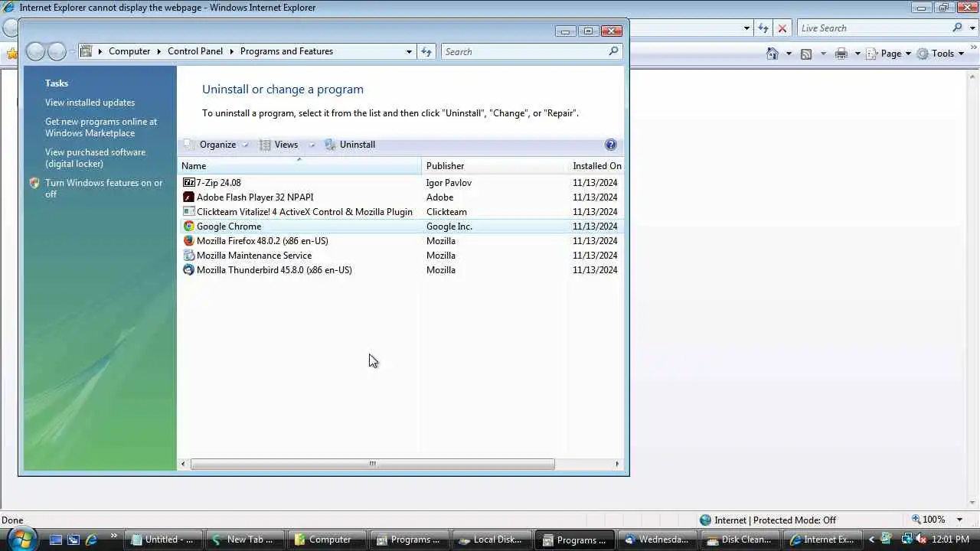Click the horizontal scrollbar thumb in program list
This screenshot has width=980, height=551.
point(372,464)
